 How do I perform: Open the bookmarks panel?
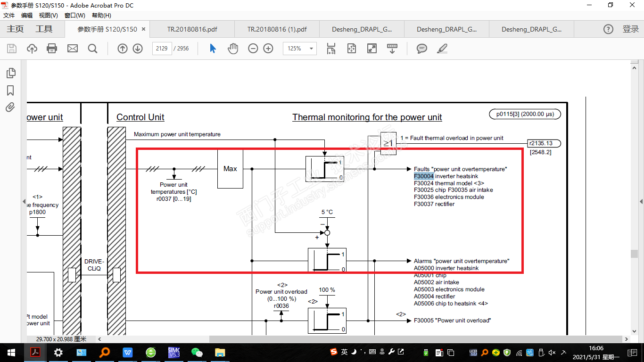(10, 90)
